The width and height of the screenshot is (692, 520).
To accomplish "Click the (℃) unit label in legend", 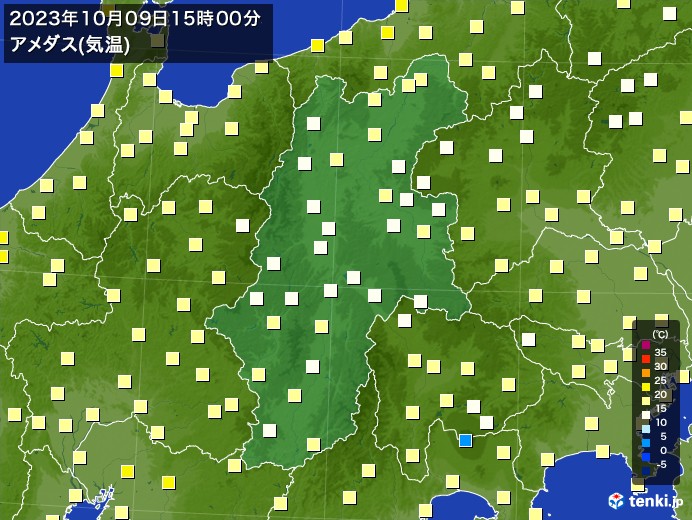I will pos(661,335).
